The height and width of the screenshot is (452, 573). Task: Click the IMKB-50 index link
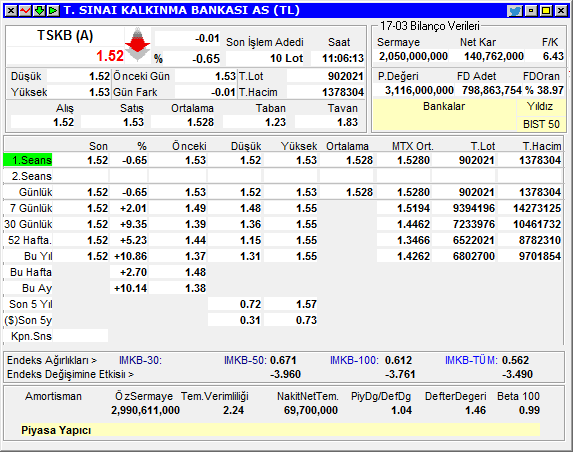coord(245,360)
